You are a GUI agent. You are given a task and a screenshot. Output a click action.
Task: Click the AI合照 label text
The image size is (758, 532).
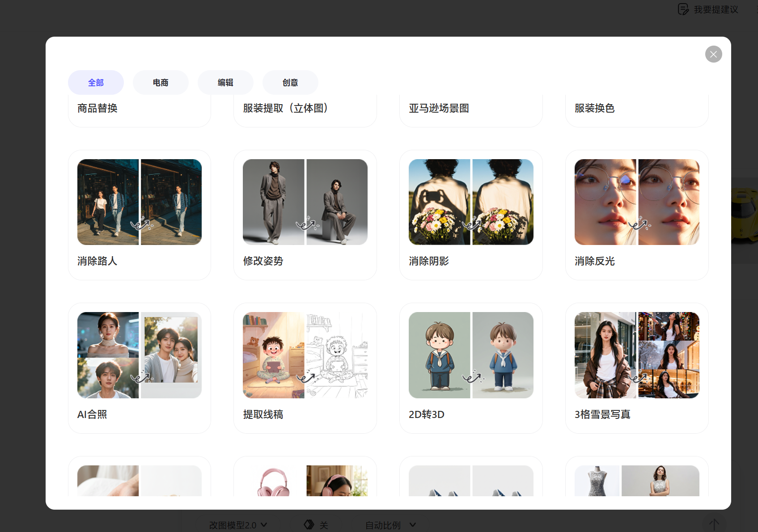(x=92, y=414)
